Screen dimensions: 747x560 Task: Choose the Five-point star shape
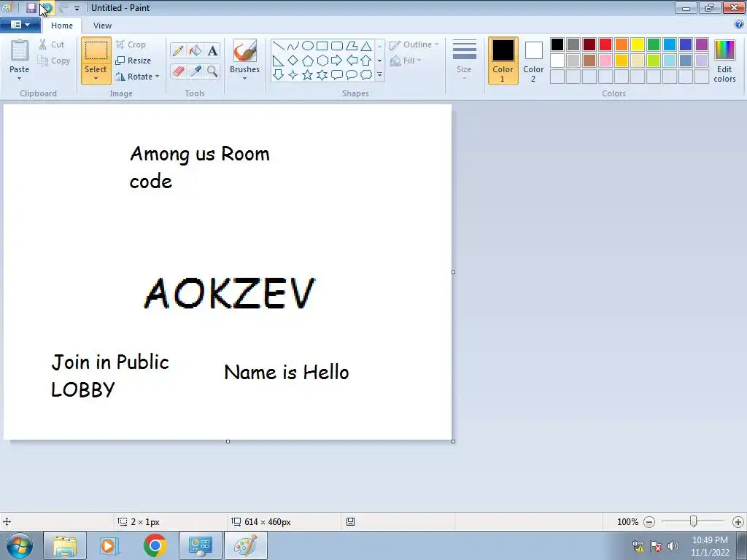308,75
